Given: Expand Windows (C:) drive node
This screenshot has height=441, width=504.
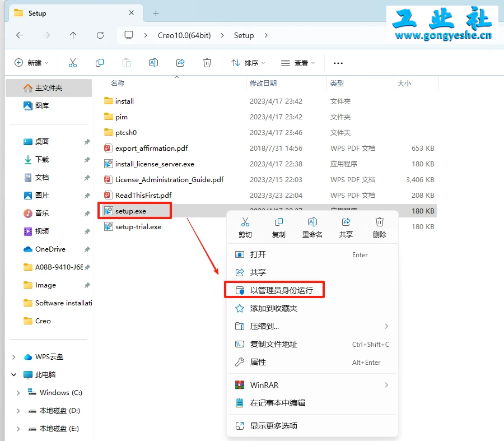Looking at the screenshot, I should point(18,393).
